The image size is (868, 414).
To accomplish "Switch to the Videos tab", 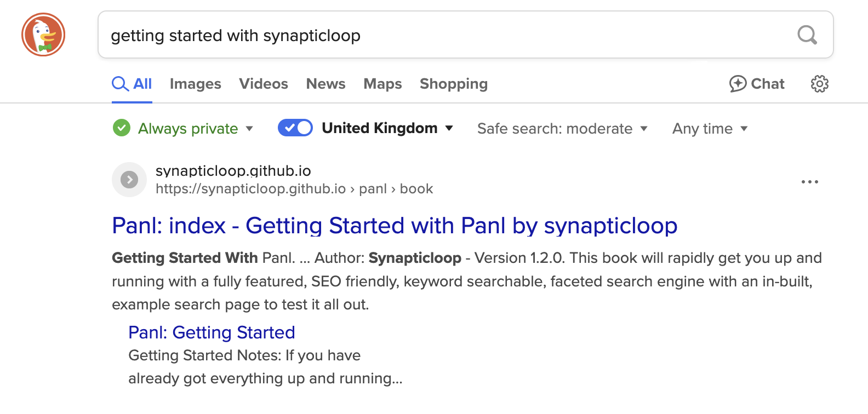I will 264,84.
